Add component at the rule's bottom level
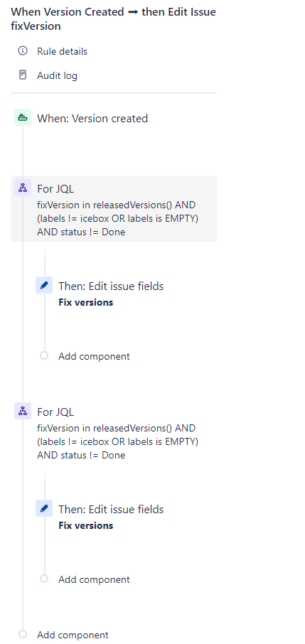This screenshot has height=644, width=305. [73, 635]
